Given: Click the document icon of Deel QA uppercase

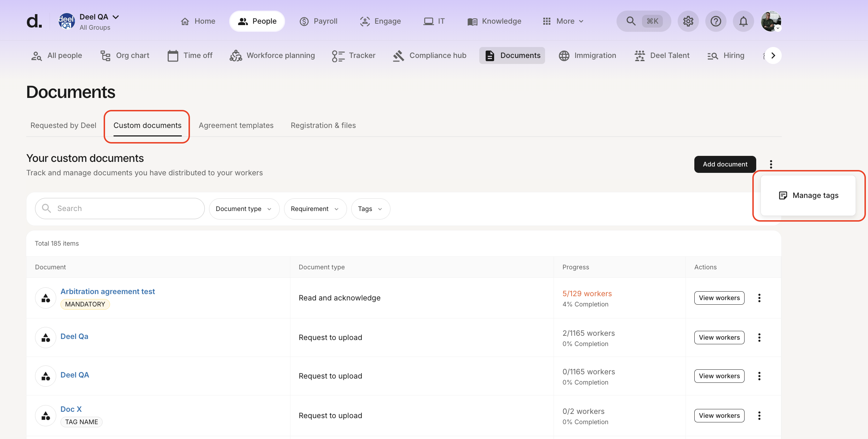Looking at the screenshot, I should click(x=46, y=376).
